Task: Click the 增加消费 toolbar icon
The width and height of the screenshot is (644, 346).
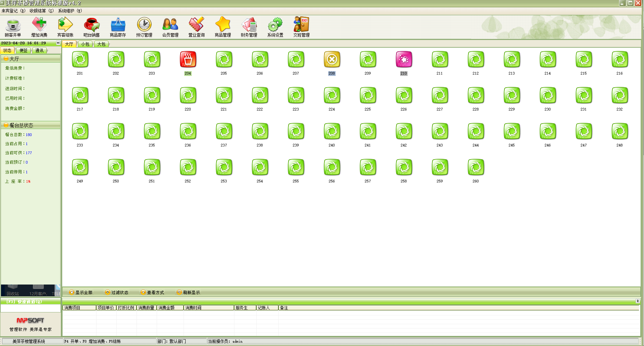Action: pos(39,27)
